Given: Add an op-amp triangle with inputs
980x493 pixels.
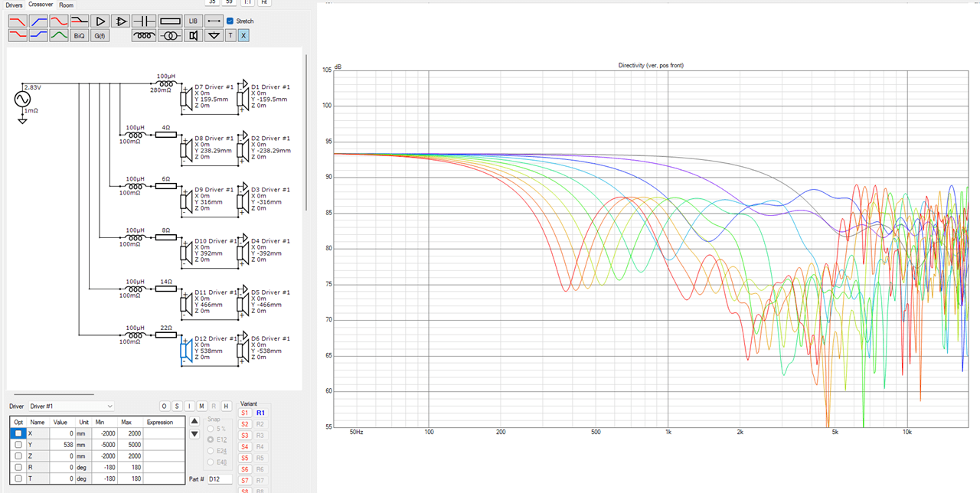Looking at the screenshot, I should click(x=120, y=21).
